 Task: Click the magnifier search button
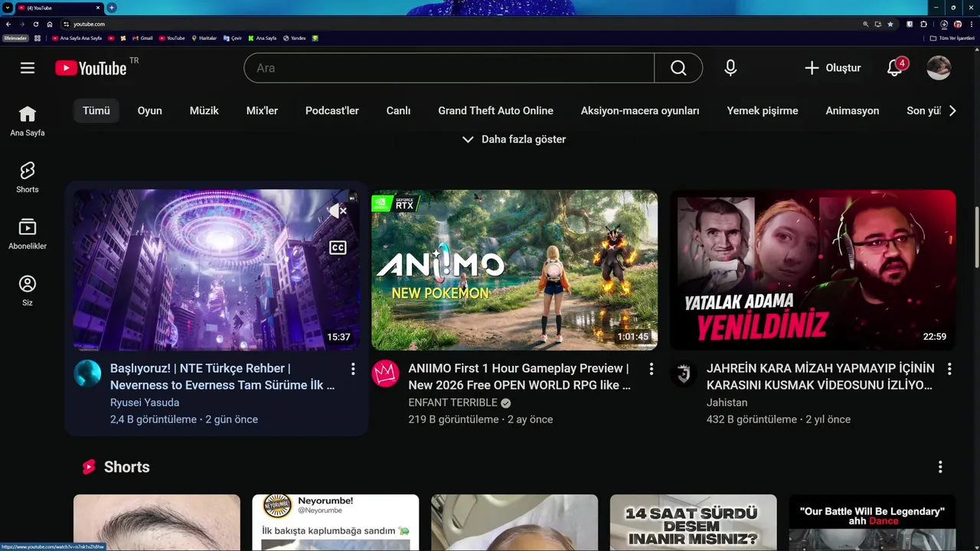pyautogui.click(x=678, y=68)
